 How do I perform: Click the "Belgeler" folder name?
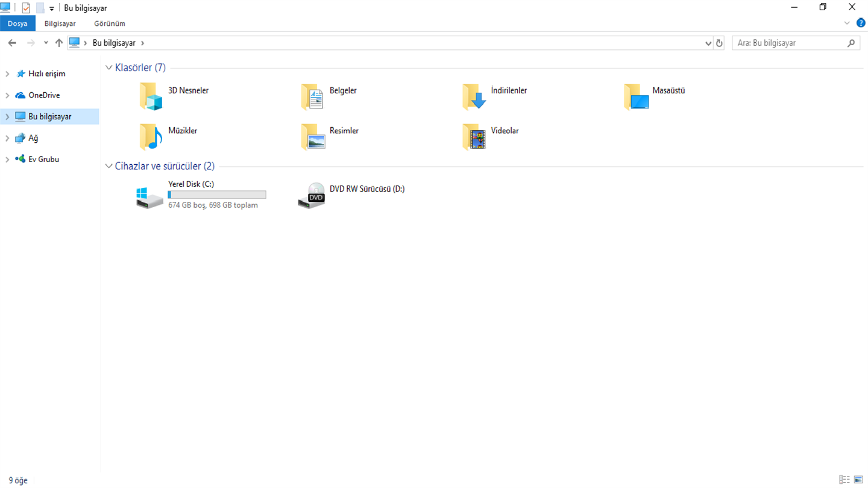343,90
